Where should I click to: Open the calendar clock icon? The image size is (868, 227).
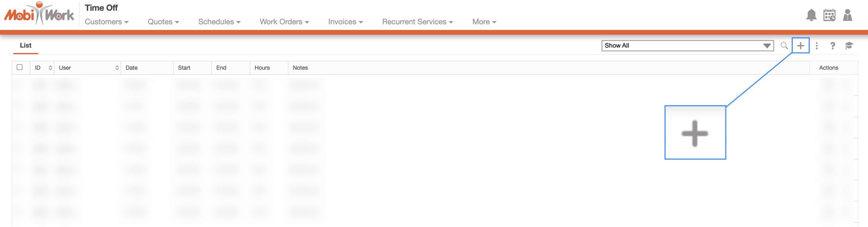pos(829,15)
